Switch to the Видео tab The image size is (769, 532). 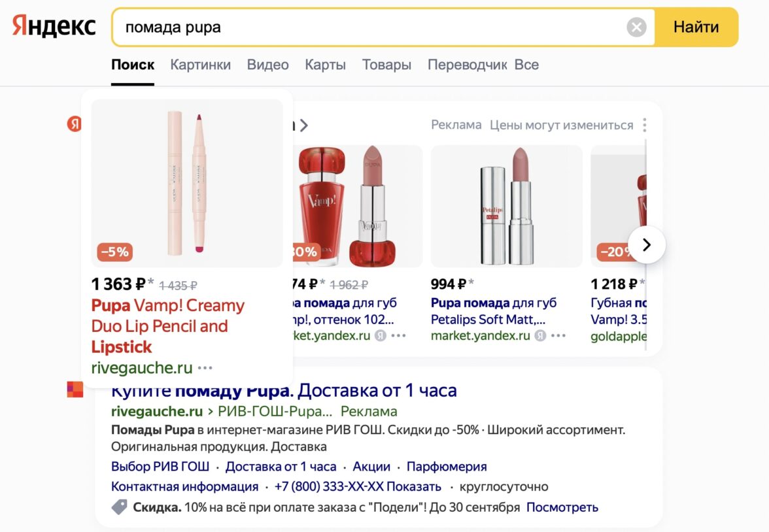(x=267, y=65)
